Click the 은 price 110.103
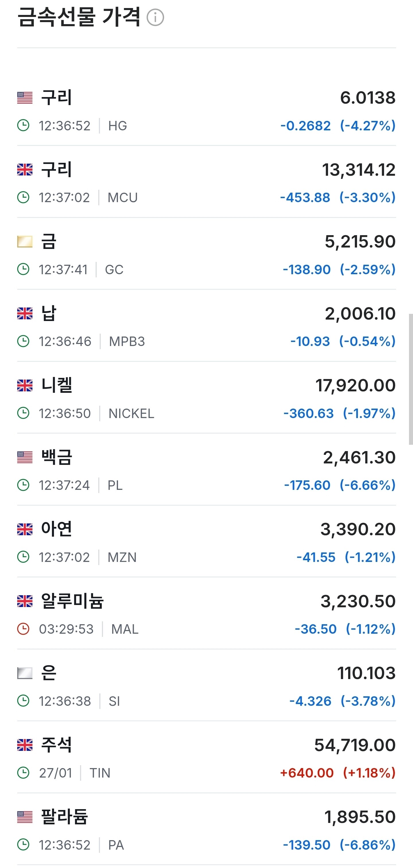Viewport: 413px width, 868px height. [366, 673]
